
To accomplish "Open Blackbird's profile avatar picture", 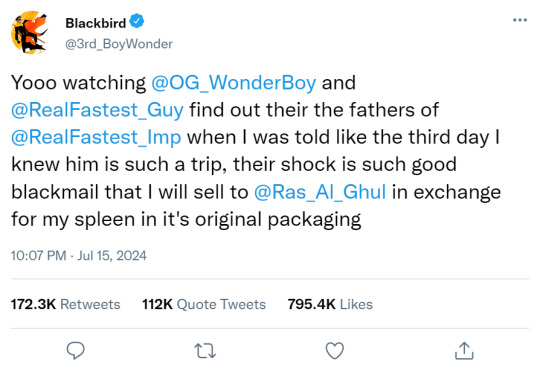I will [30, 32].
